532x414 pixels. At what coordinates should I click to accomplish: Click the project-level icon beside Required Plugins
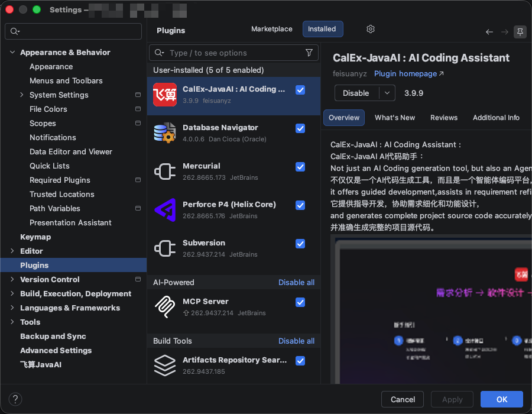click(x=138, y=180)
